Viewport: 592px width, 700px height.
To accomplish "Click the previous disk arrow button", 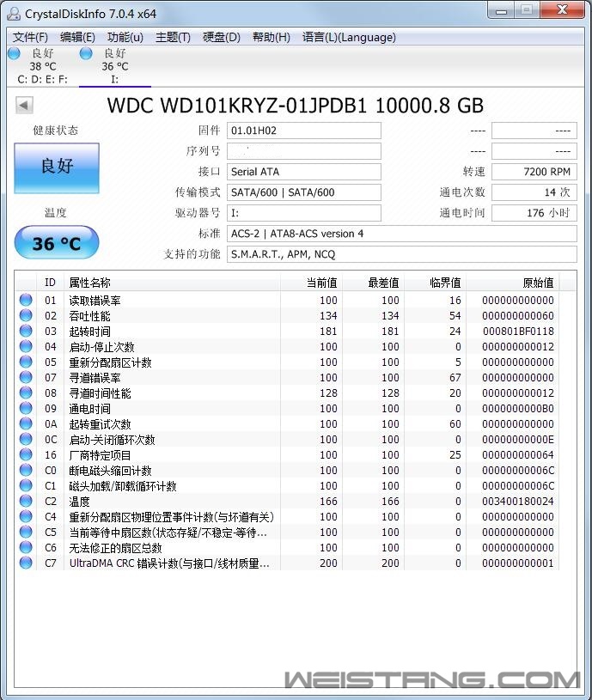I will 24,106.
